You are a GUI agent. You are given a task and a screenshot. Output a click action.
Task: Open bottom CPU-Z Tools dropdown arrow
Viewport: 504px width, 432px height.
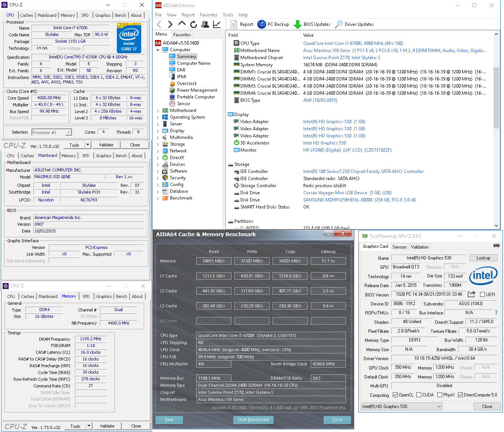click(89, 426)
